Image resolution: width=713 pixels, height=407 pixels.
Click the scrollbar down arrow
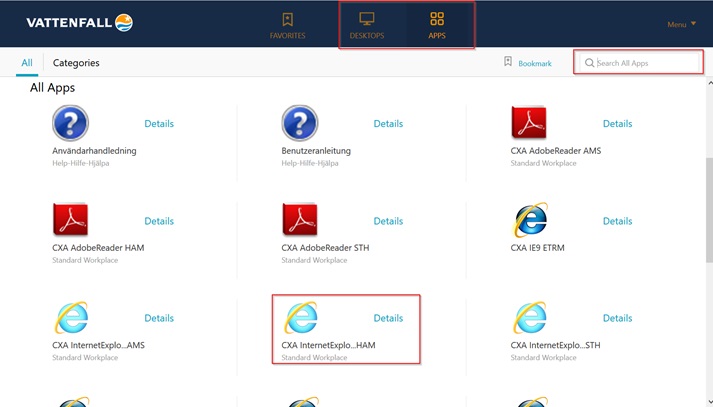click(x=710, y=402)
